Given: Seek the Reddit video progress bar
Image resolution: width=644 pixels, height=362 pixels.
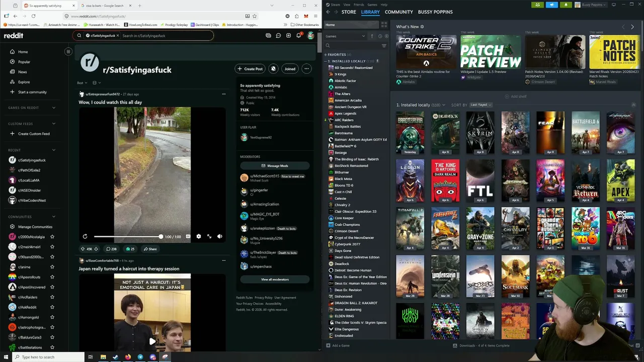Looking at the screenshot, I should [128, 236].
